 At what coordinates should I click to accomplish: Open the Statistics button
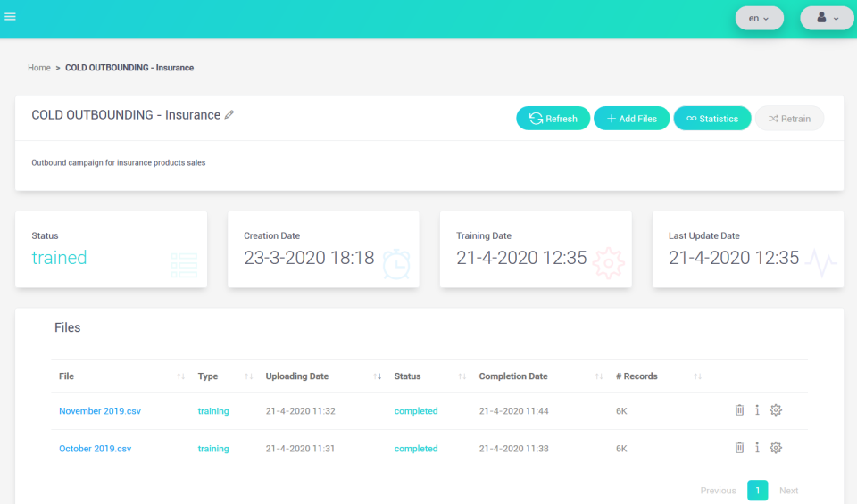[712, 119]
